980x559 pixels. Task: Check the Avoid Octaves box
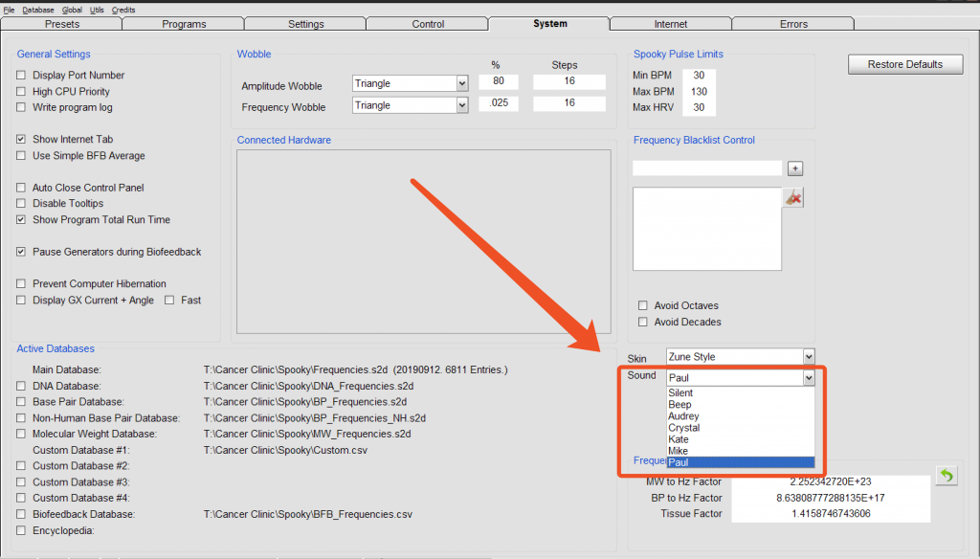643,306
